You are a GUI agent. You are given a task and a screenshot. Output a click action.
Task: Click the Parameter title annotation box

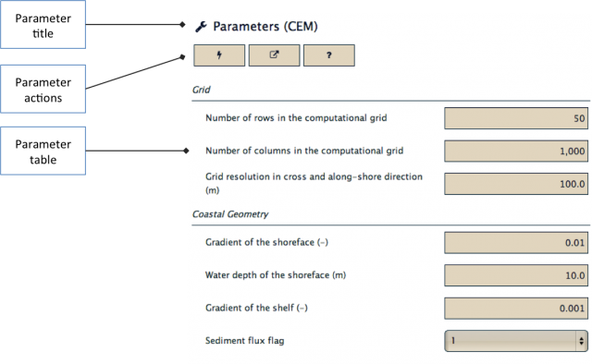[43, 25]
